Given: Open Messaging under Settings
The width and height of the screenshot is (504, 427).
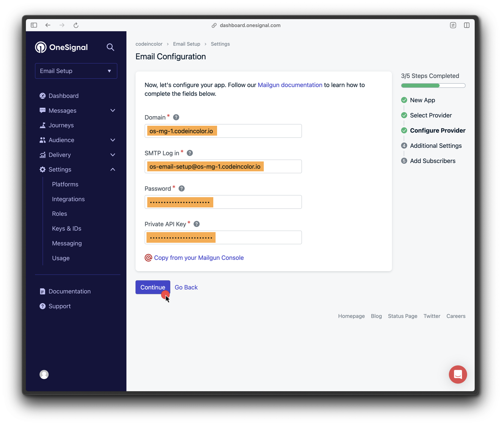Looking at the screenshot, I should (x=67, y=244).
